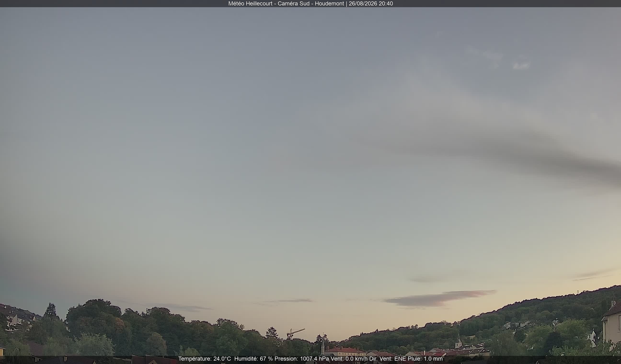Select the "Vent: 0.0 km/h" wind speed
This screenshot has width=621, height=364.
tap(349, 359)
